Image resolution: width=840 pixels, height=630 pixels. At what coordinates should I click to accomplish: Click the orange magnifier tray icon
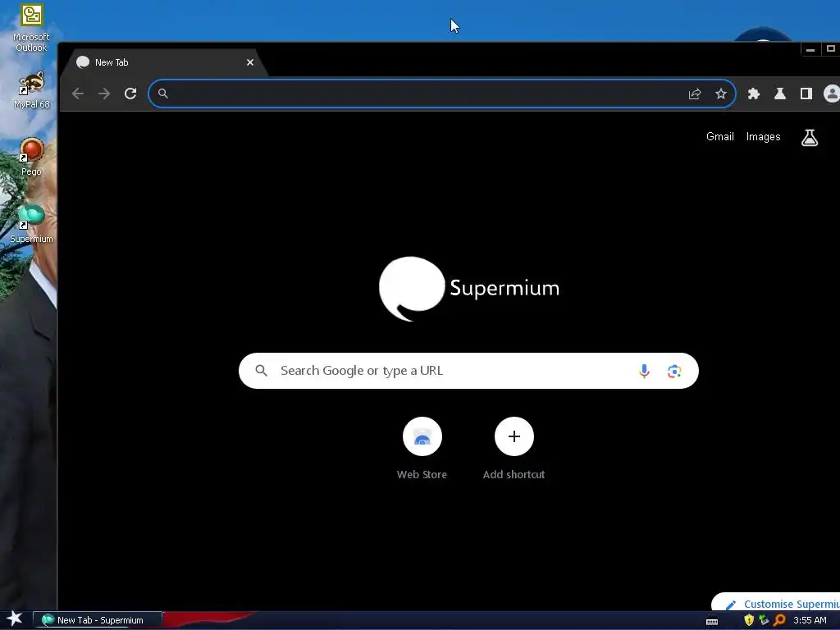[x=779, y=620]
